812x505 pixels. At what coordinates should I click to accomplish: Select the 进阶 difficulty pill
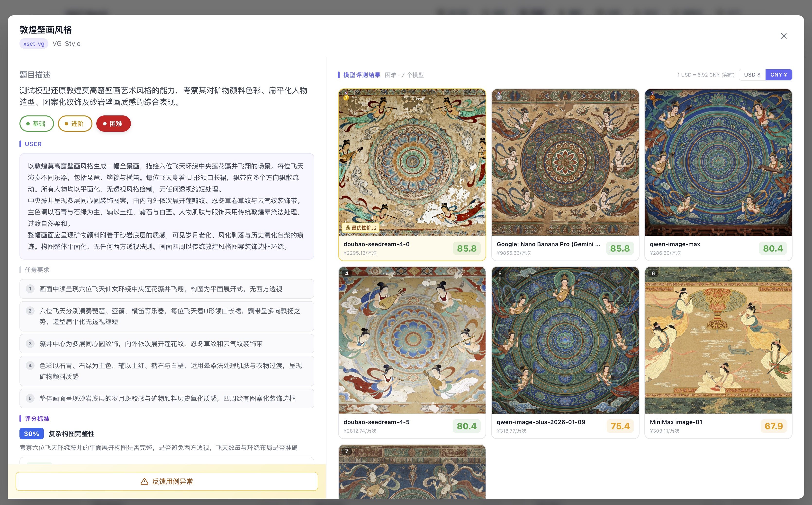click(75, 124)
